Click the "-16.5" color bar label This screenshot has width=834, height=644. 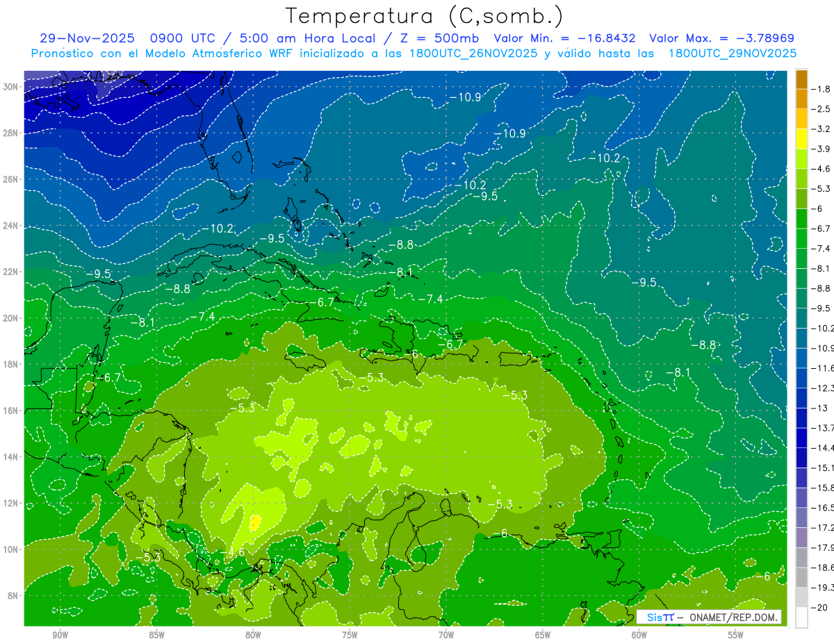pyautogui.click(x=823, y=508)
